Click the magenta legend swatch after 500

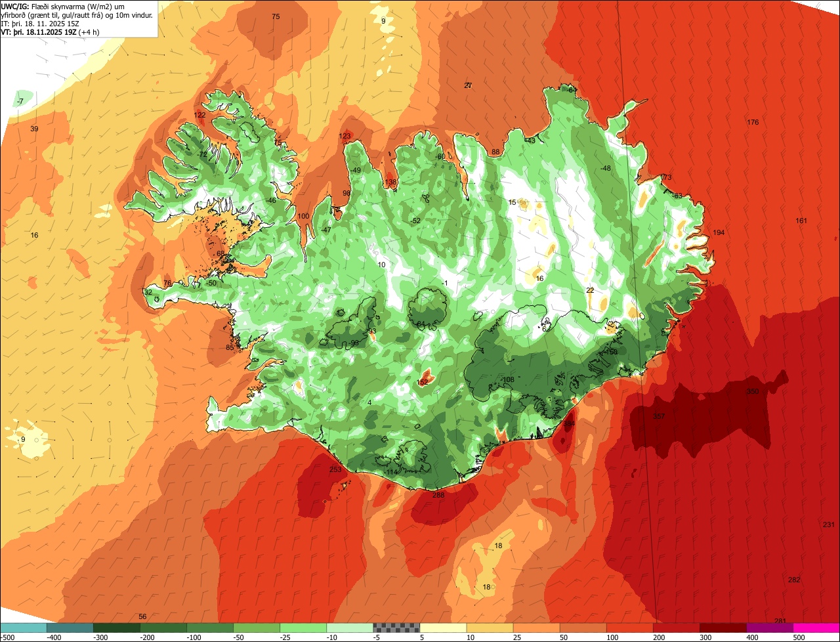point(816,628)
